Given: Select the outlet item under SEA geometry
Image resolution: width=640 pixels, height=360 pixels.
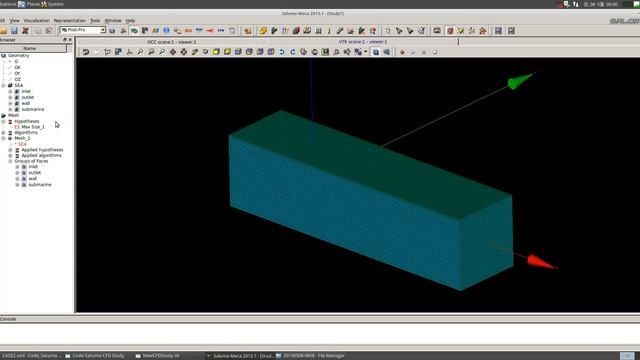Looking at the screenshot, I should [28, 97].
